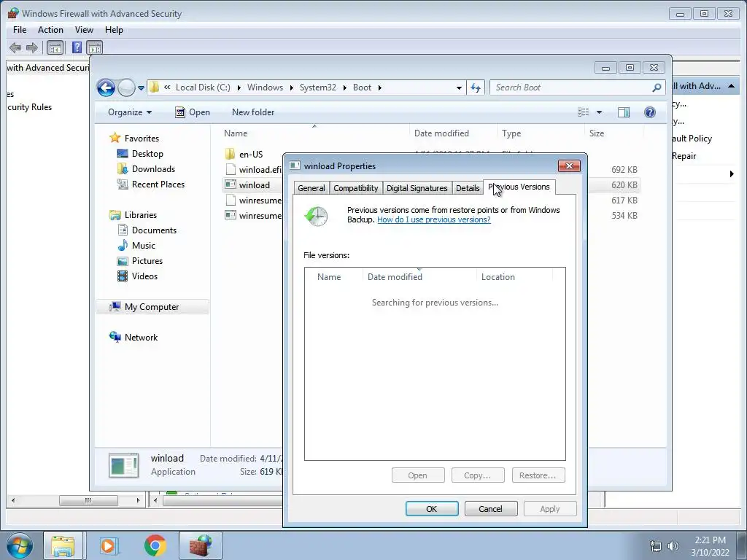
Task: Switch to the Details tab
Action: (x=468, y=188)
